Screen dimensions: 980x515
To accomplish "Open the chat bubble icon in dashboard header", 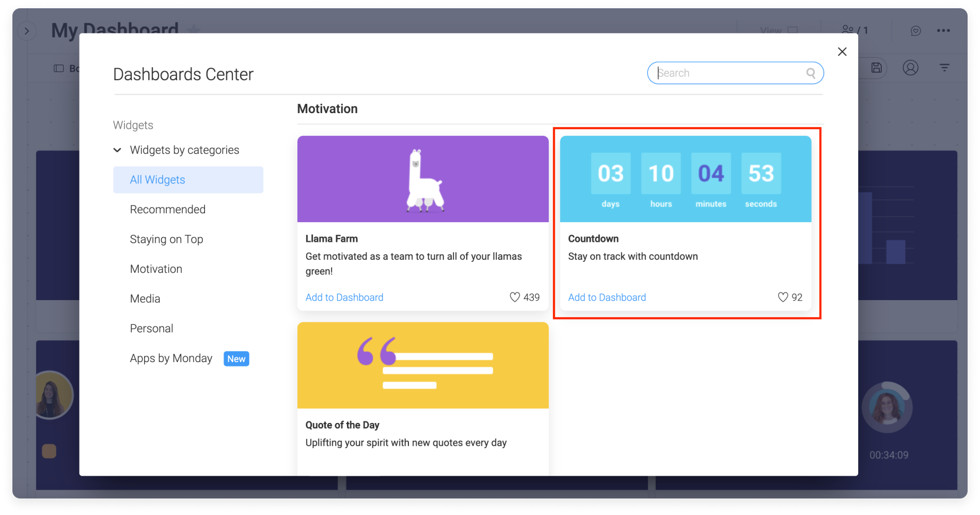I will [x=915, y=31].
